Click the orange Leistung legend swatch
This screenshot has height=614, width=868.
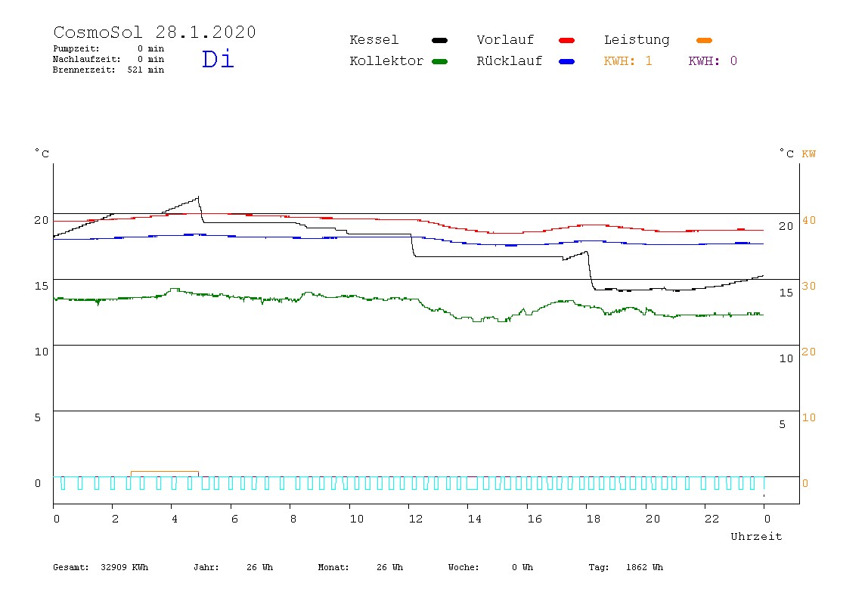pyautogui.click(x=704, y=40)
